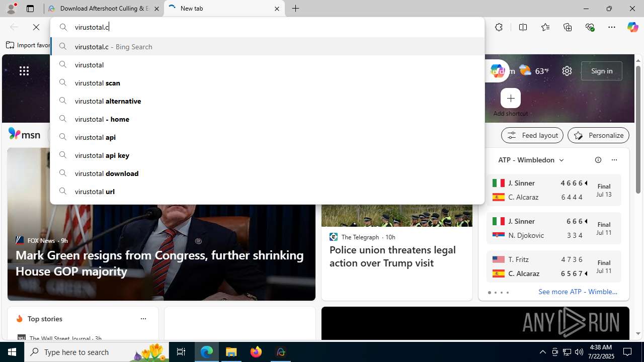Stop loading with the X button
The image size is (644, 362).
pos(36,27)
